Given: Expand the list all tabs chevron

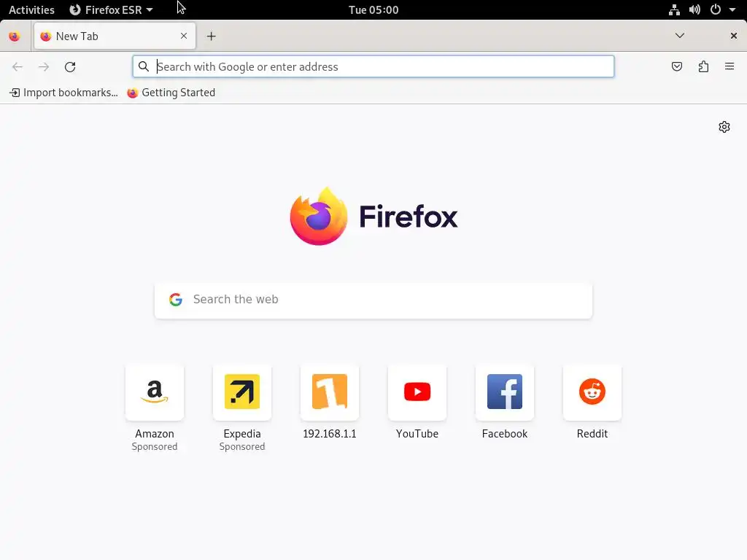Looking at the screenshot, I should pyautogui.click(x=680, y=36).
